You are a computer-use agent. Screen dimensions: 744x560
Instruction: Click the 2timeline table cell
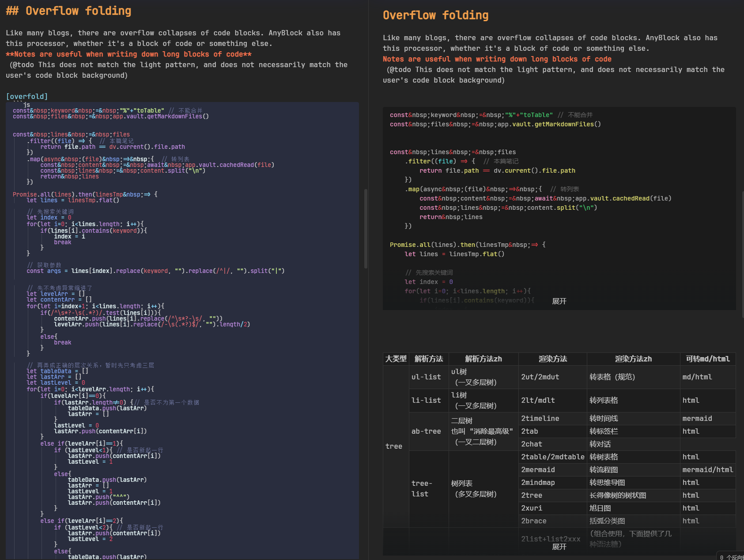click(x=540, y=419)
